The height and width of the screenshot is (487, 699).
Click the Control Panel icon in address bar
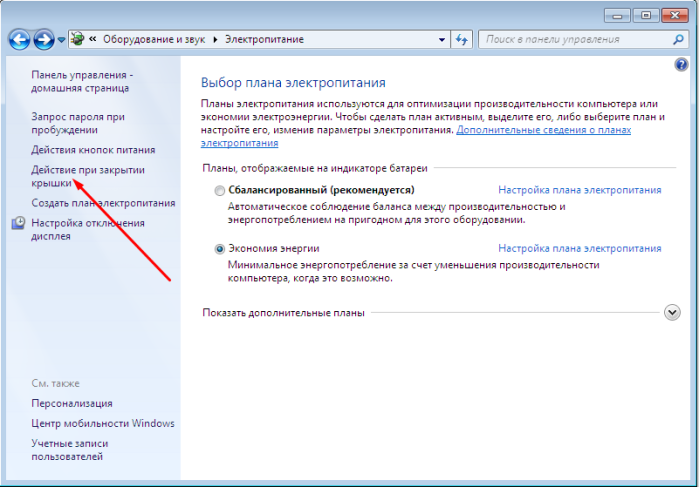point(78,39)
